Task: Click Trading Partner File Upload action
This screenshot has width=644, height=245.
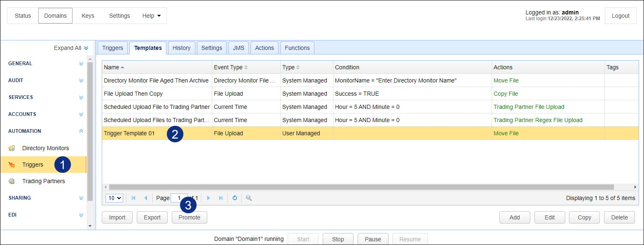Action: [x=529, y=107]
